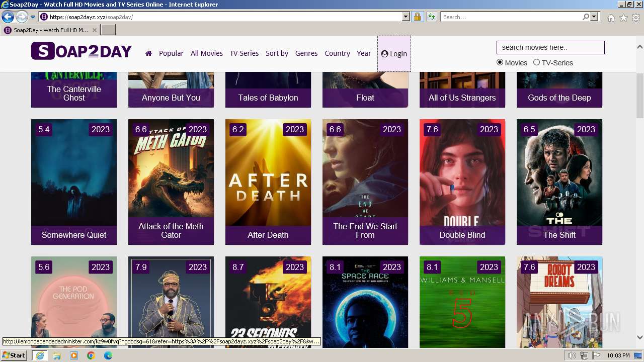
Task: Open the After Death movie poster
Action: coord(268,182)
